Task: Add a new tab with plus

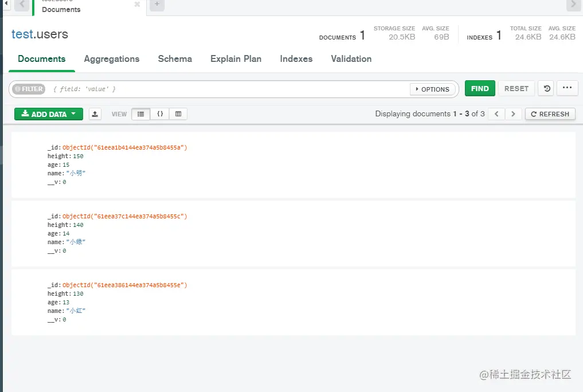Action: click(x=157, y=5)
